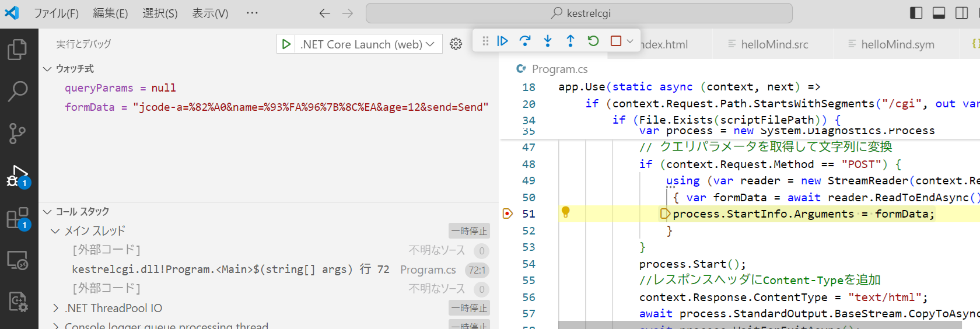Open launch.json via the gear icon
The image size is (980, 329).
click(x=456, y=44)
